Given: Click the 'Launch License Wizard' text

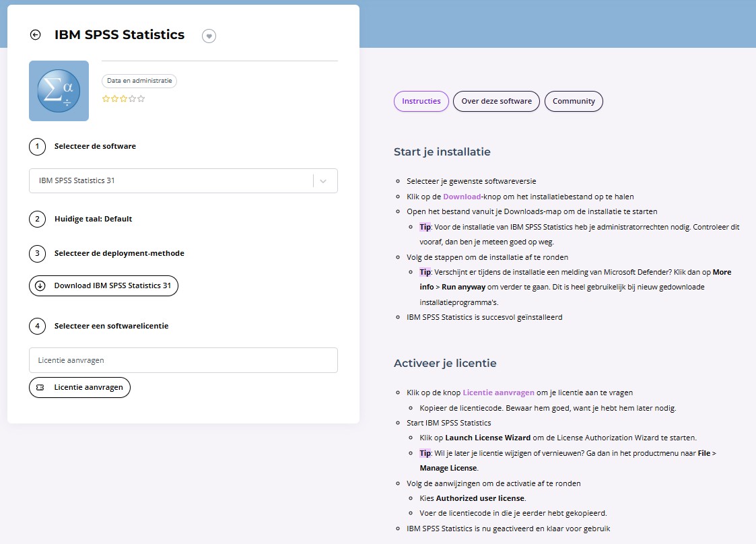Looking at the screenshot, I should (x=487, y=438).
